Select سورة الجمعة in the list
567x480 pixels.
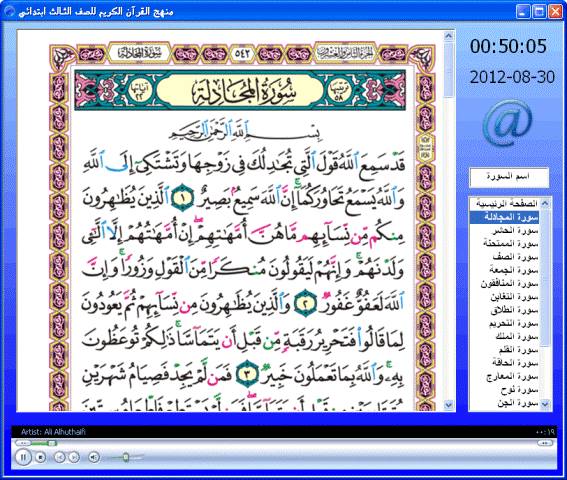point(504,270)
